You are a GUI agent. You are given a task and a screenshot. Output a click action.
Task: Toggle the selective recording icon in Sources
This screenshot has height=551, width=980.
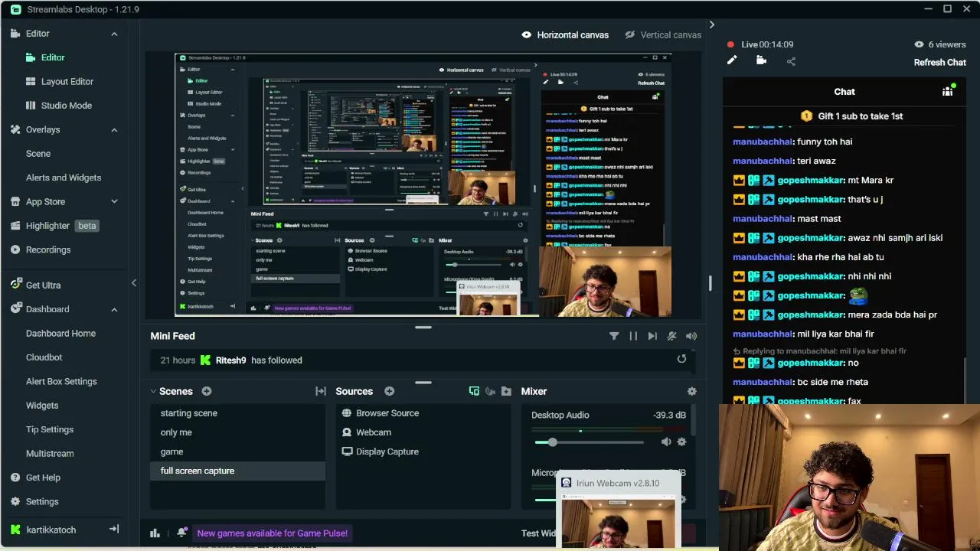point(490,392)
